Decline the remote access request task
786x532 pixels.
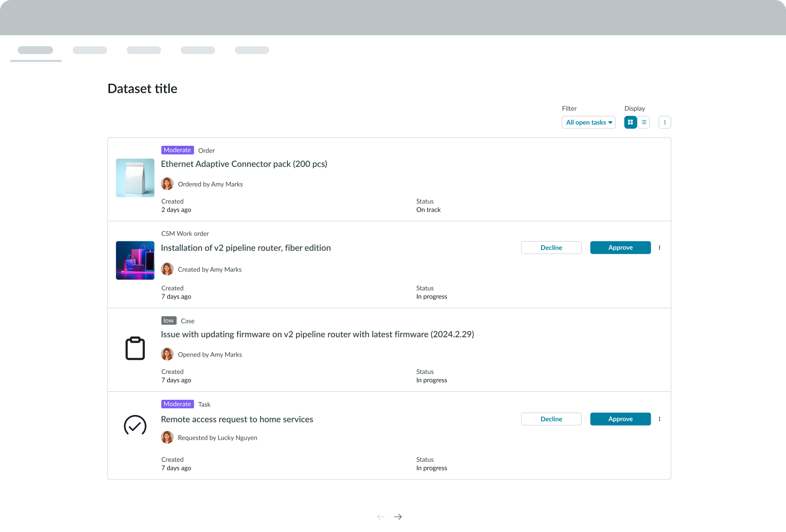tap(551, 419)
